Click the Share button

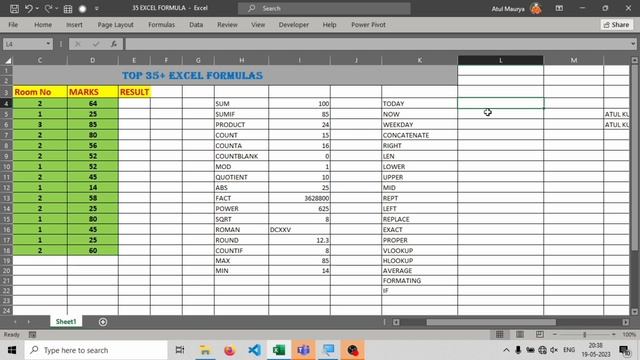[x=616, y=24]
